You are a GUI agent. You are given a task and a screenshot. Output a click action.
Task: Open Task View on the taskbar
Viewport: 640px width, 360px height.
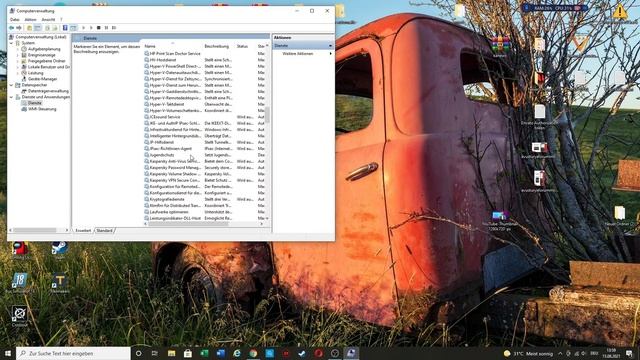click(x=155, y=353)
